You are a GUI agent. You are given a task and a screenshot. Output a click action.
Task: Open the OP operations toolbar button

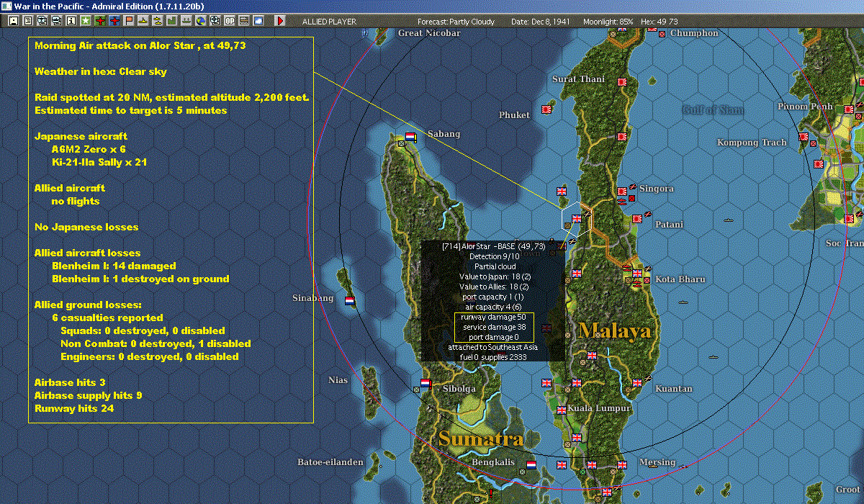pyautogui.click(x=230, y=22)
